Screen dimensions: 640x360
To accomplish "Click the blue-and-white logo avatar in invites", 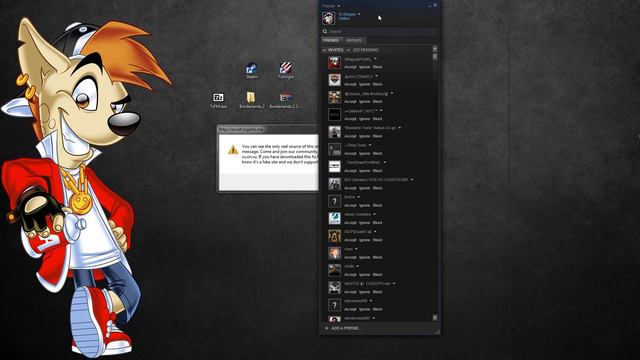I will [334, 218].
